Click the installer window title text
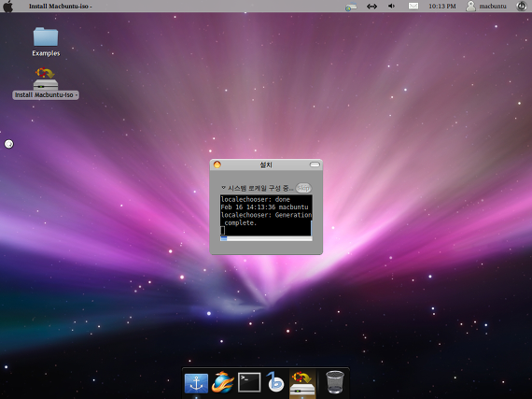The height and width of the screenshot is (399, 532). [266, 164]
